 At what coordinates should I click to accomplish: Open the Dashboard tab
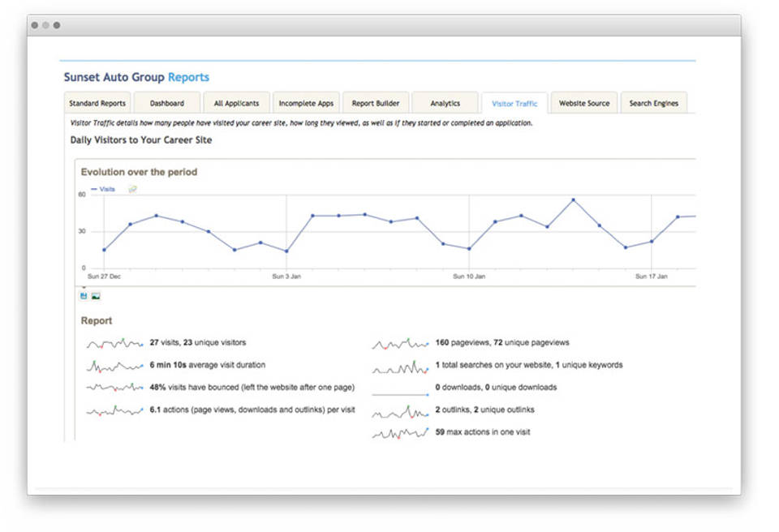167,104
